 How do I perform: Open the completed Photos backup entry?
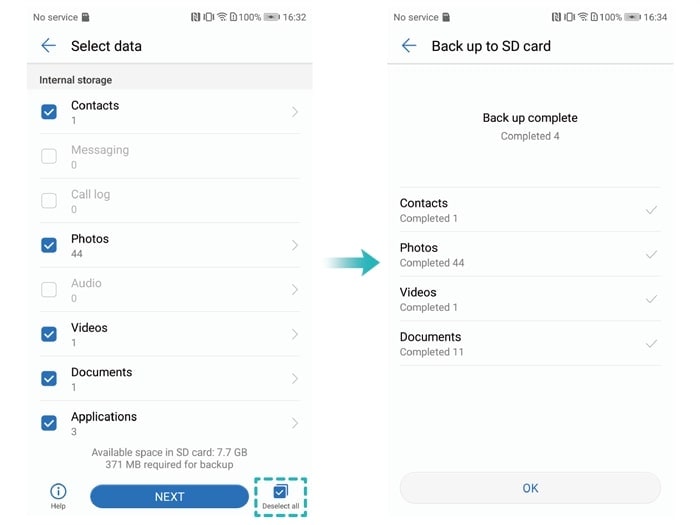point(530,255)
